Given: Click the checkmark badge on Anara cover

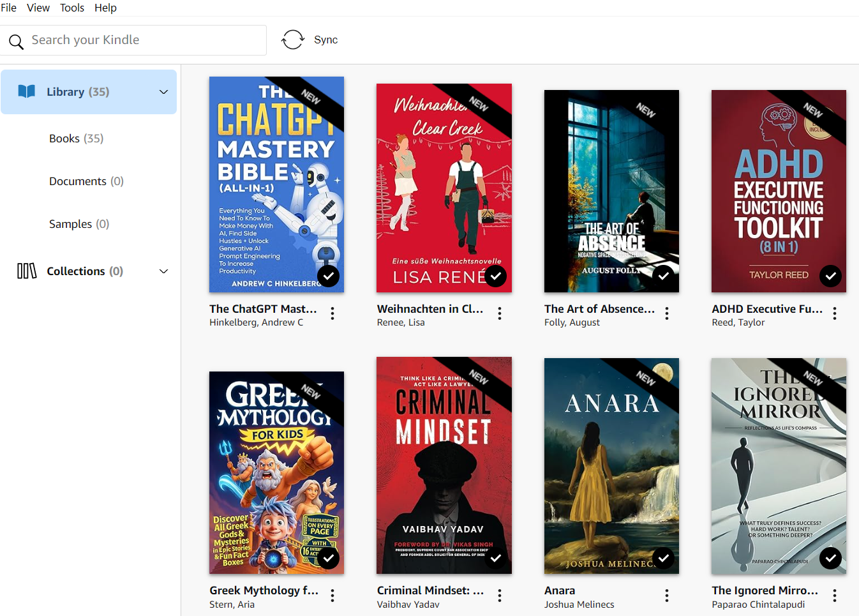Looking at the screenshot, I should tap(664, 558).
